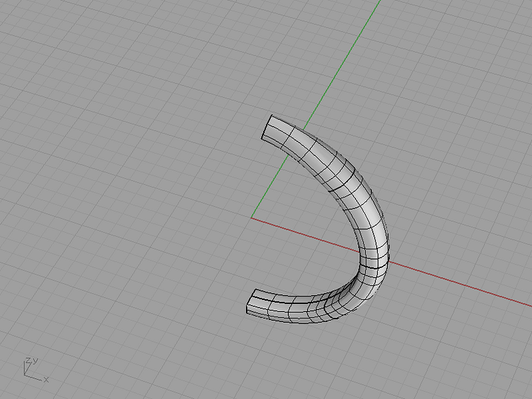This screenshot has height=399, width=532.
Task: Click the origin where red and green axes meet
Action: [x=251, y=218]
